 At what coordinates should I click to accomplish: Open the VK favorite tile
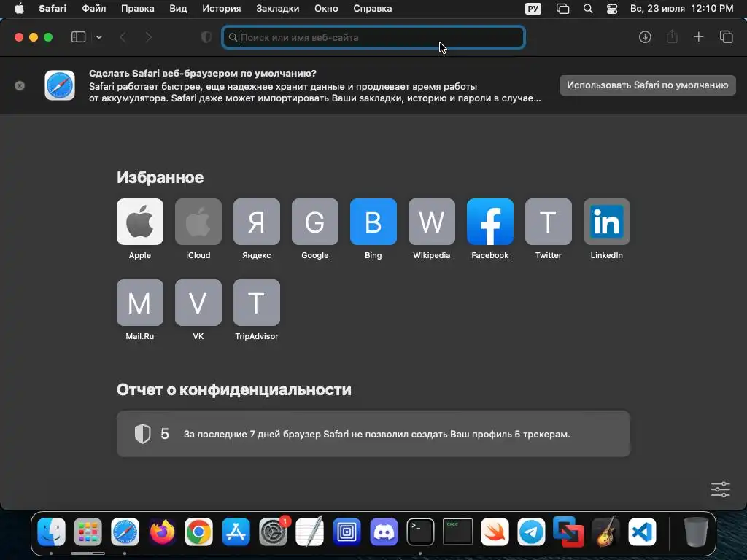198,303
